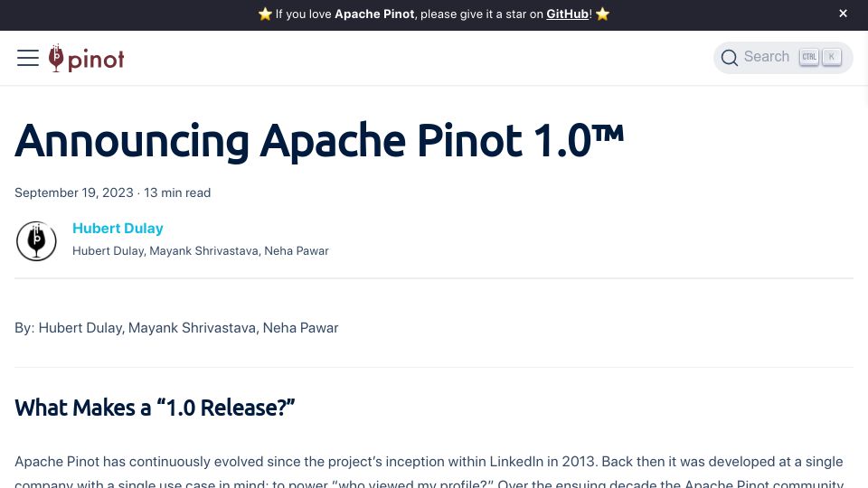Click the K key hint badge
This screenshot has height=488, width=868.
(x=832, y=57)
